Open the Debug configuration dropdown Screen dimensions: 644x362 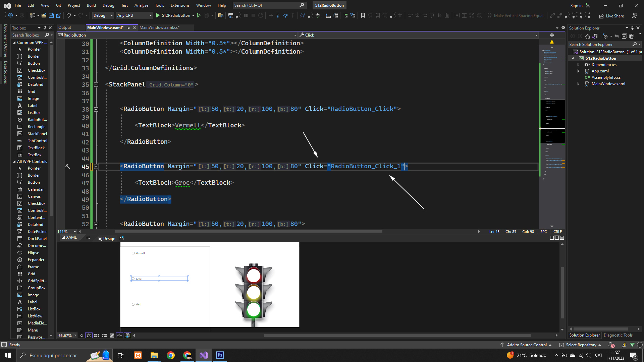pos(103,15)
